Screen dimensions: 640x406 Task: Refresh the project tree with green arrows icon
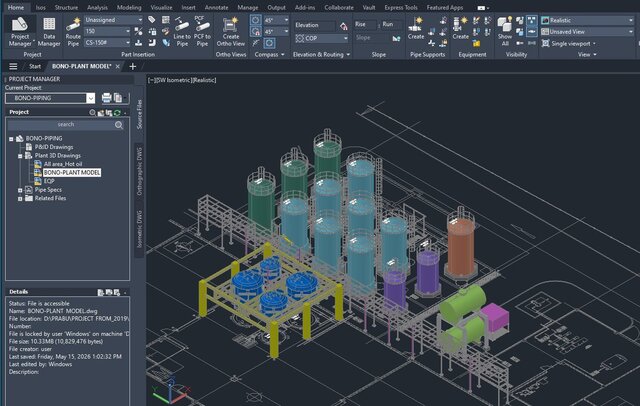coord(117,113)
